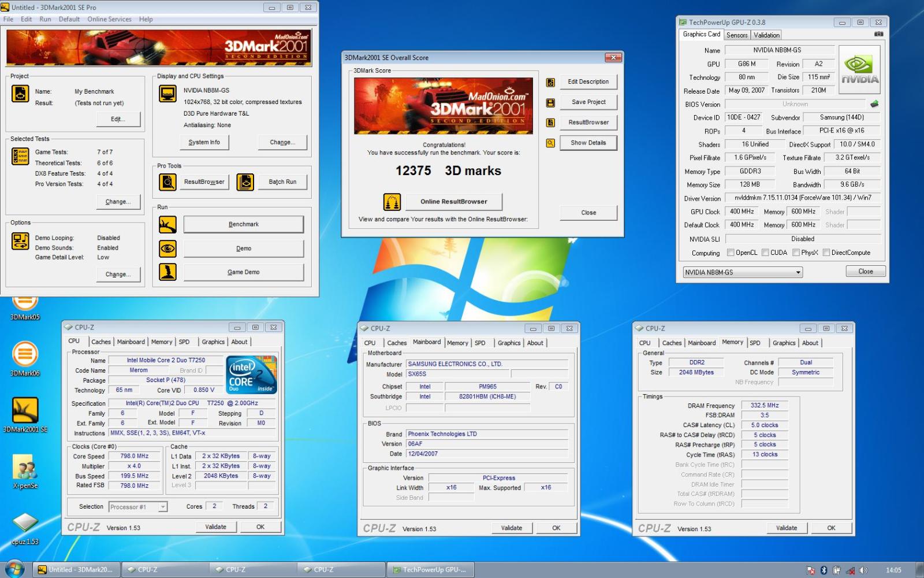
Task: Click the Untitled - 3DMark2001 taskbar button
Action: pos(77,570)
